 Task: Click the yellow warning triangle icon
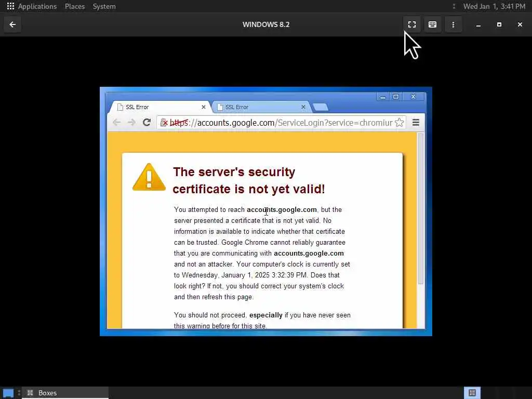(x=149, y=177)
